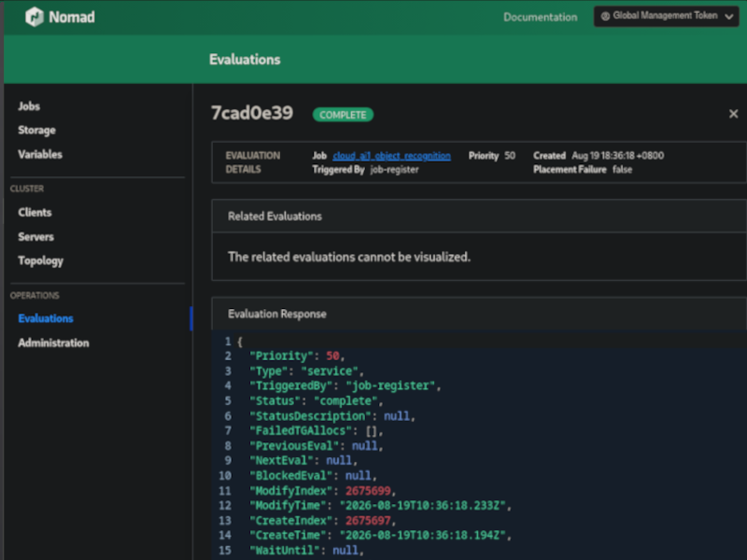Close the evaluation detail panel
747x560 pixels.
[x=733, y=114]
